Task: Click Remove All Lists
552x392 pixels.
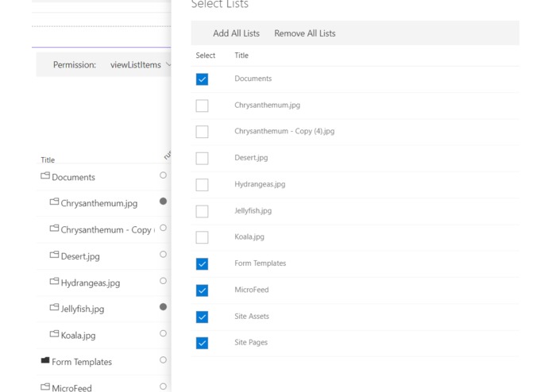Action: [x=305, y=33]
